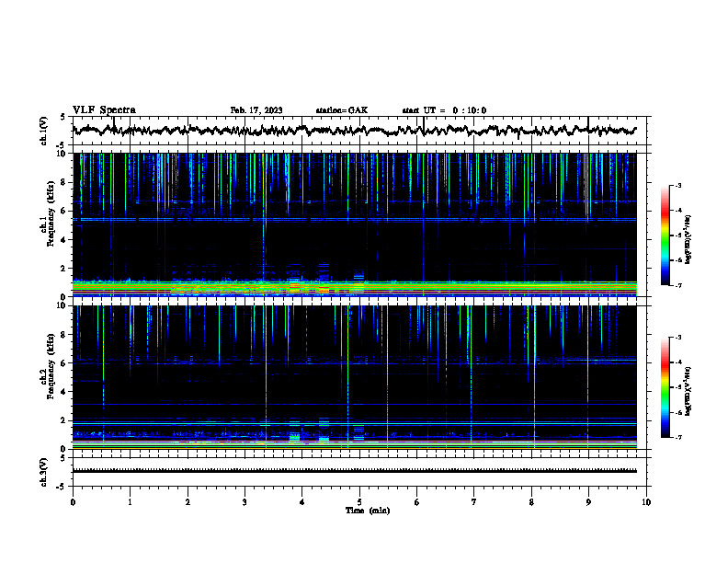Click the Time (min) axis label
Image resolution: width=728 pixels, height=563 pixels.
pos(368,511)
